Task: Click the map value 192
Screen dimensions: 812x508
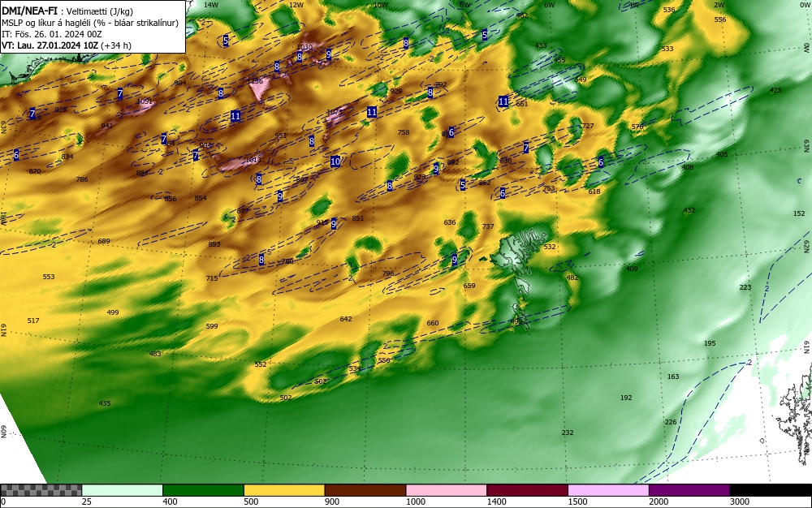Action: [626, 398]
